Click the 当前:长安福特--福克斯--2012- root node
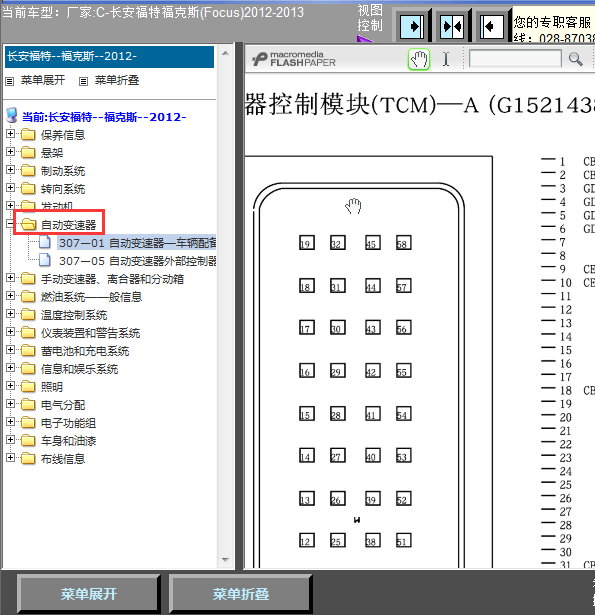 click(x=104, y=117)
